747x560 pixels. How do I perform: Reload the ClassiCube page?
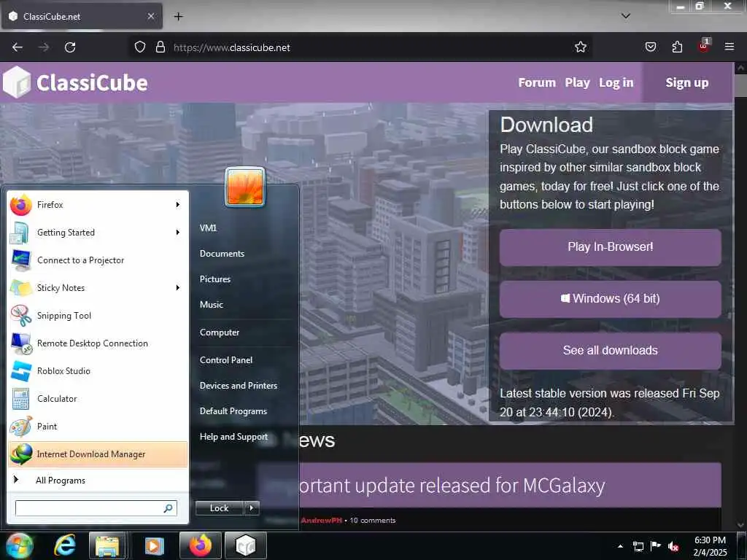click(70, 47)
